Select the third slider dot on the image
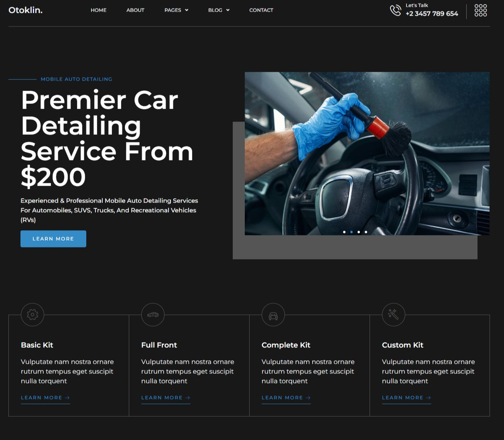This screenshot has height=440, width=504. 359,232
